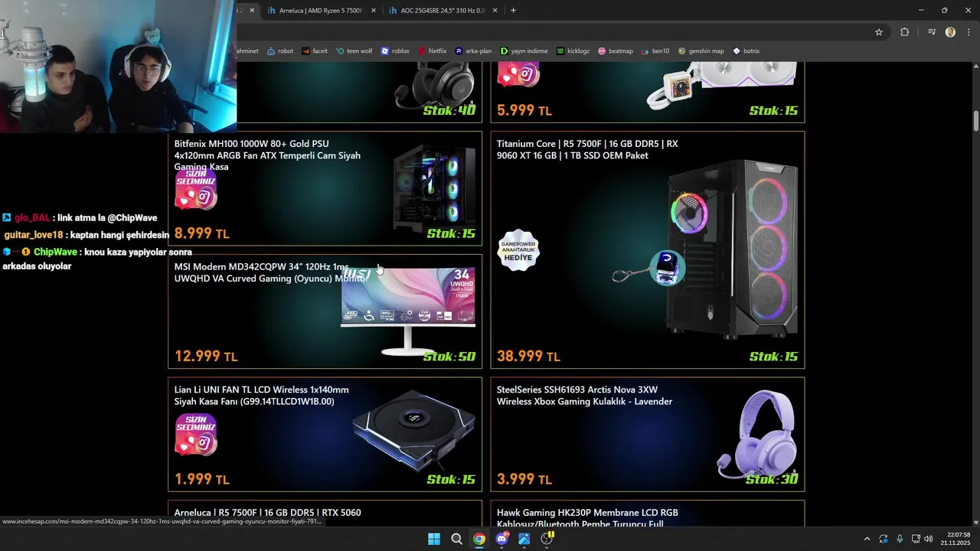Click the 38.999 TL price
Image resolution: width=980 pixels, height=551 pixels.
(528, 356)
